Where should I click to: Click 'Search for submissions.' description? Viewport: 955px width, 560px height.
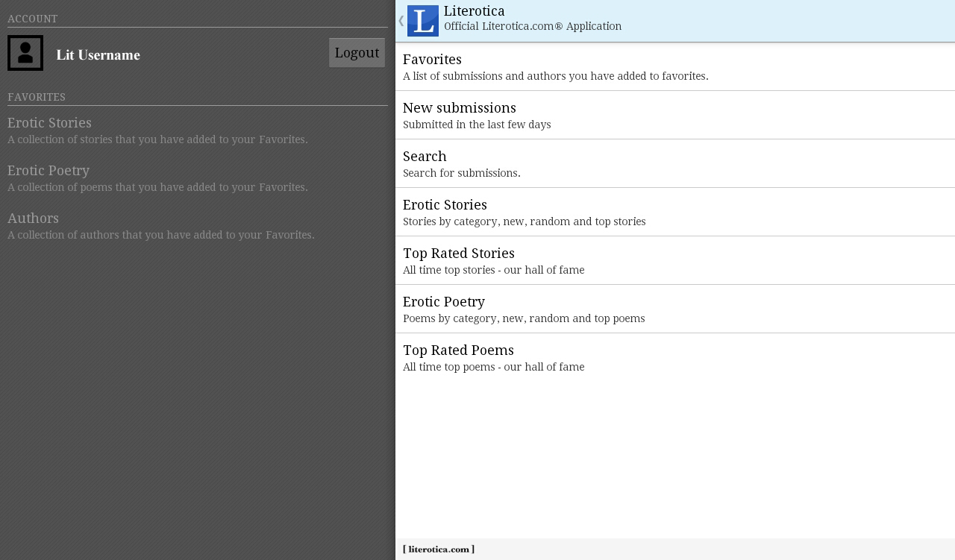click(462, 173)
